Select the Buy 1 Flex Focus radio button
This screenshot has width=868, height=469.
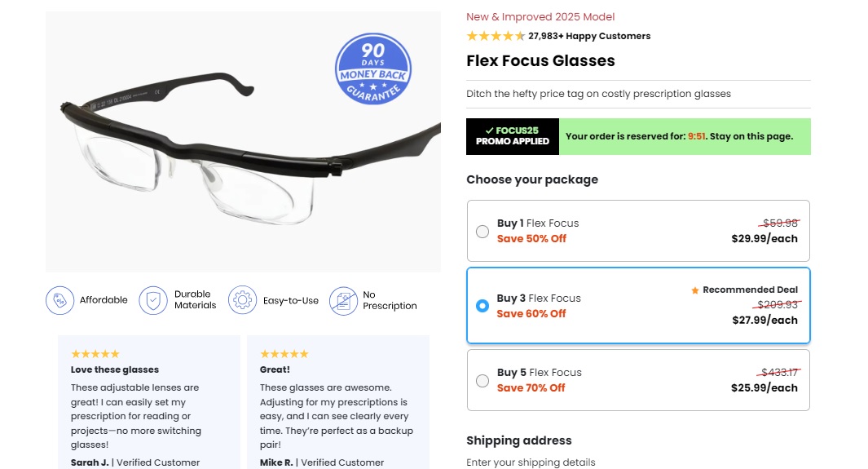[x=482, y=231]
